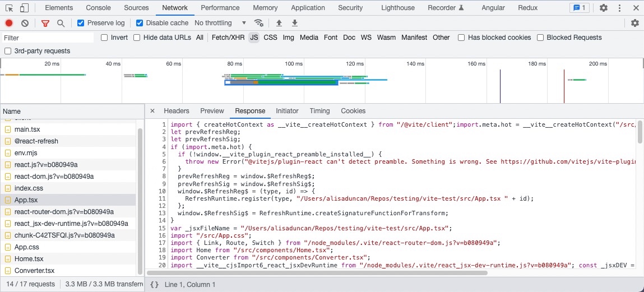Click the inspect element picker icon
Screen dimensions: 644x292
[10, 8]
